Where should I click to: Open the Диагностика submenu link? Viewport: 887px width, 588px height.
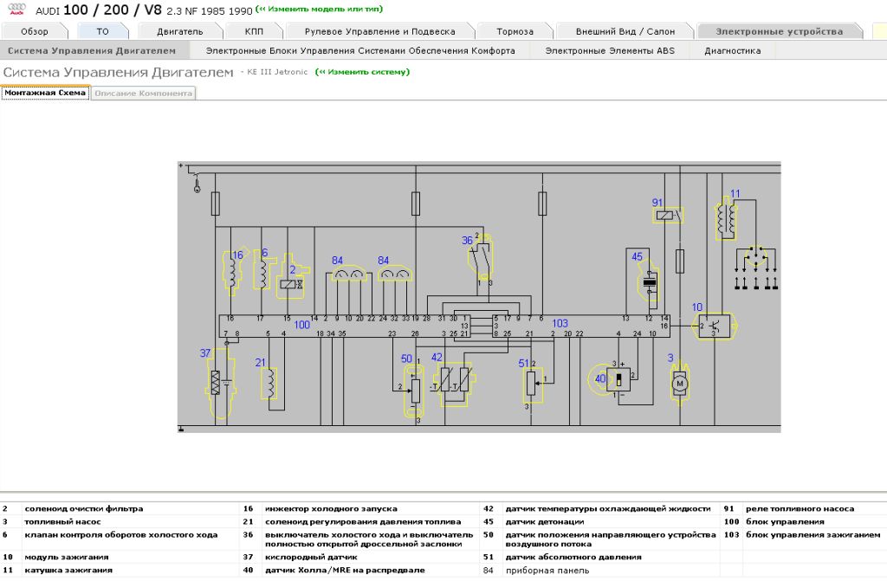(733, 51)
